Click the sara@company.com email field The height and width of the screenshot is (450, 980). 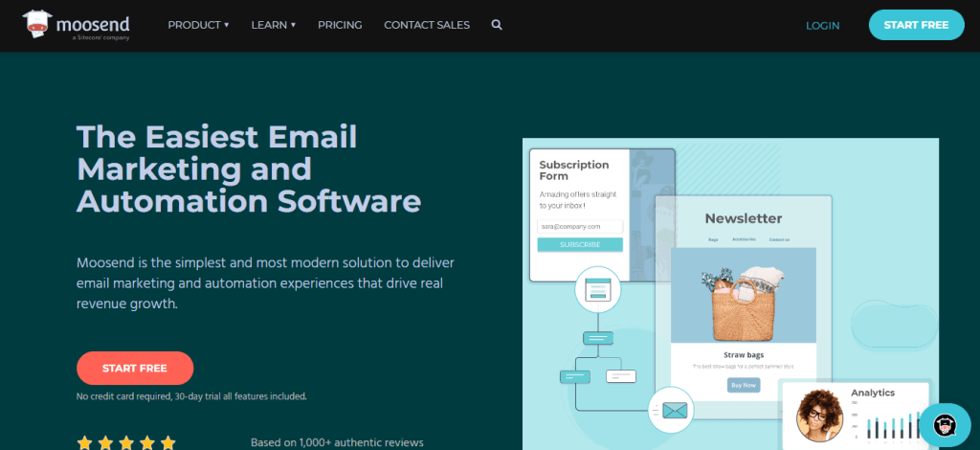(580, 226)
